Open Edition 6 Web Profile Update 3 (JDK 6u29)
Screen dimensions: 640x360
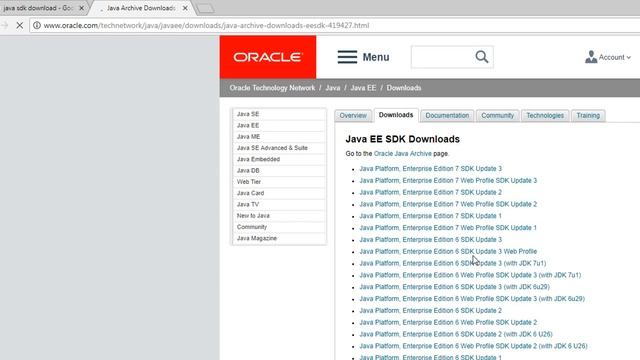click(x=472, y=299)
